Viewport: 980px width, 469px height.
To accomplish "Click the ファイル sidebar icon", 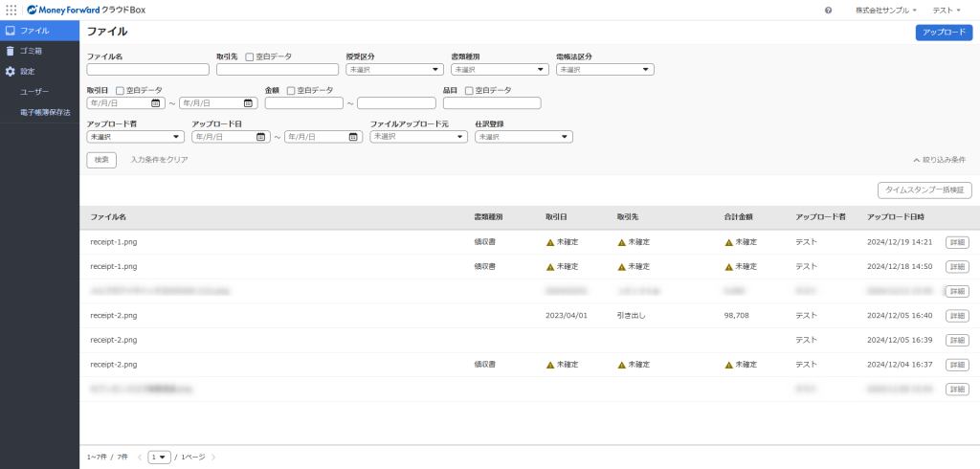I will point(10,30).
